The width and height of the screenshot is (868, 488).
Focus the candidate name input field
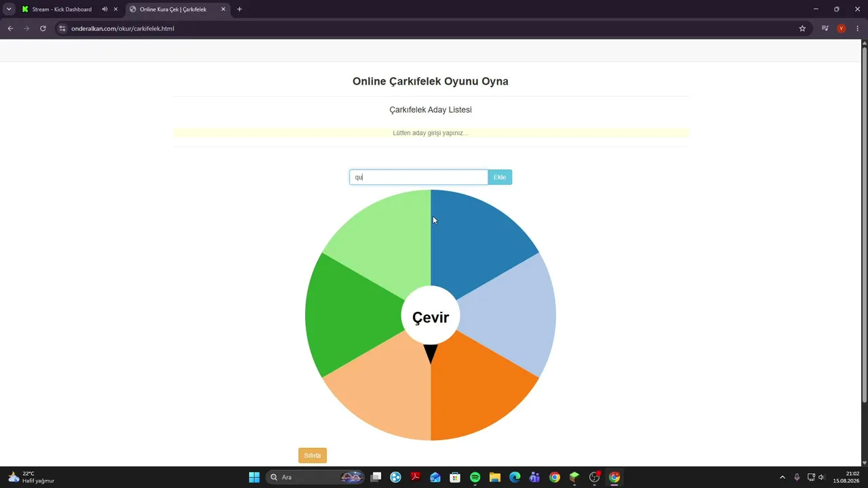point(418,177)
